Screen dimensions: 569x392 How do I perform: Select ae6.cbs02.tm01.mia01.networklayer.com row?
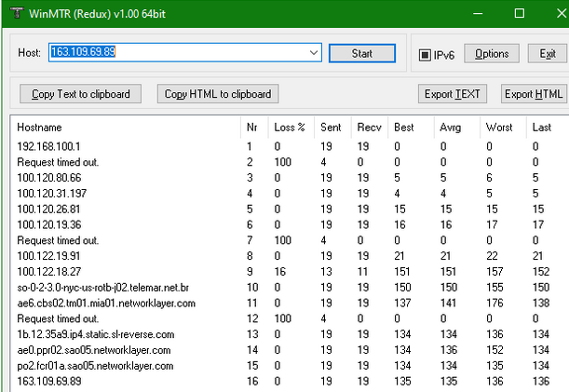(x=290, y=303)
